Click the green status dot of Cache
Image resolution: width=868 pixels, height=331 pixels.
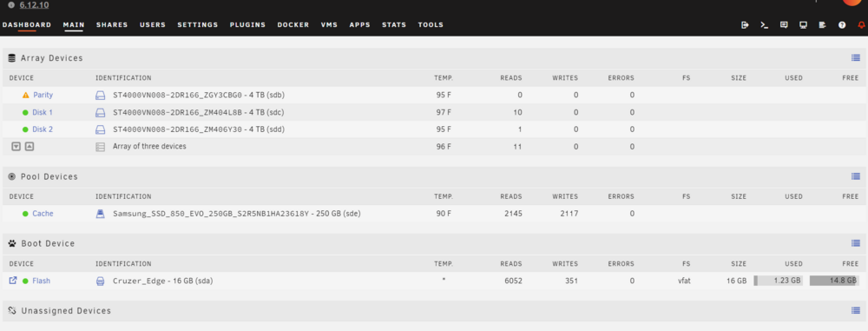[x=25, y=214]
